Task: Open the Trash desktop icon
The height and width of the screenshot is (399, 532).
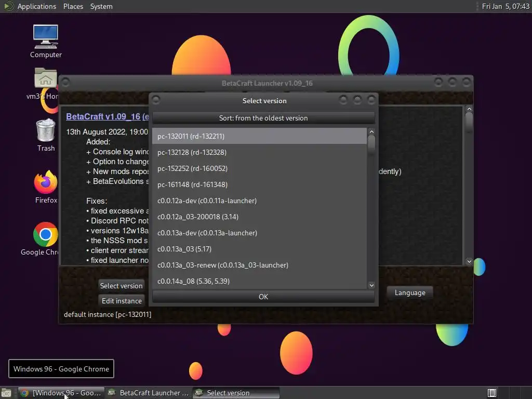Action: coord(46,135)
